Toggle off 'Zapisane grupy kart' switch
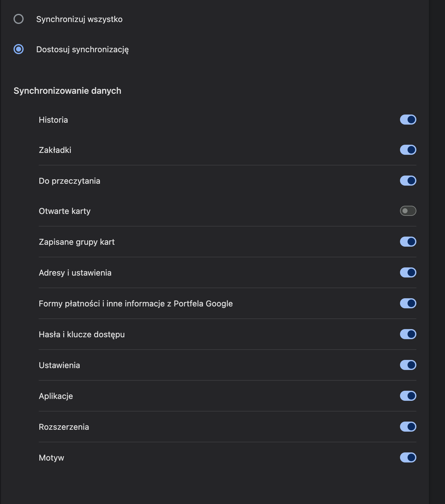The image size is (445, 504). [408, 242]
